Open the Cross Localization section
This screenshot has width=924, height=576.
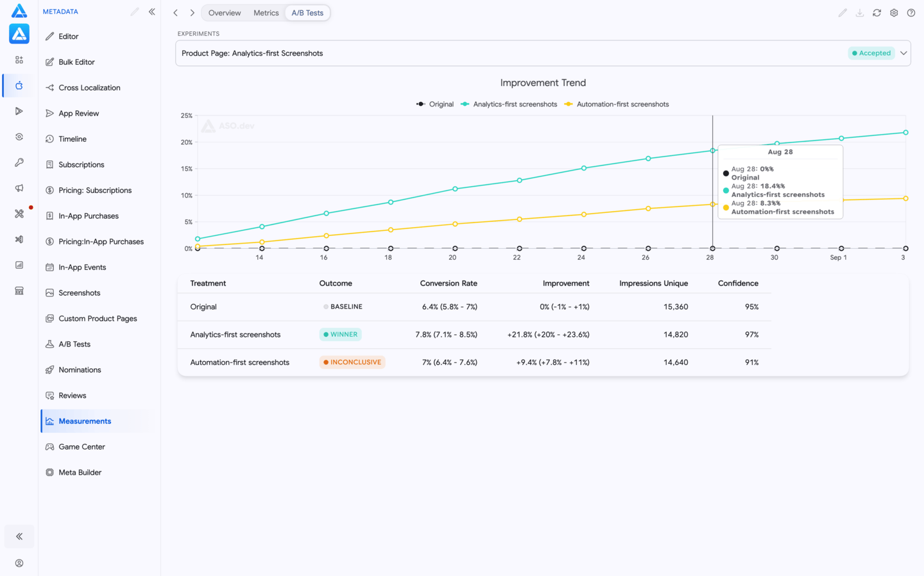coord(89,87)
